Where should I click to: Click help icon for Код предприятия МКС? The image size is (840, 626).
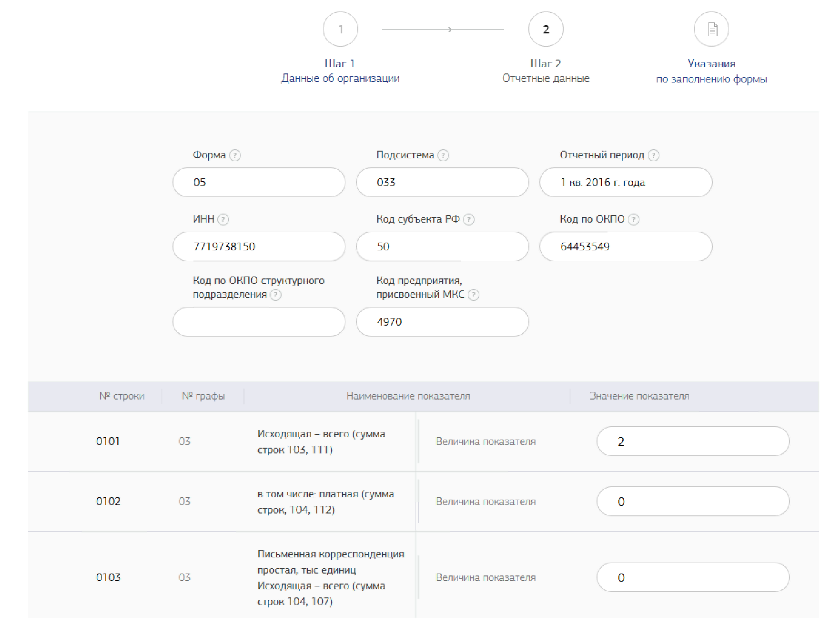pyautogui.click(x=473, y=295)
